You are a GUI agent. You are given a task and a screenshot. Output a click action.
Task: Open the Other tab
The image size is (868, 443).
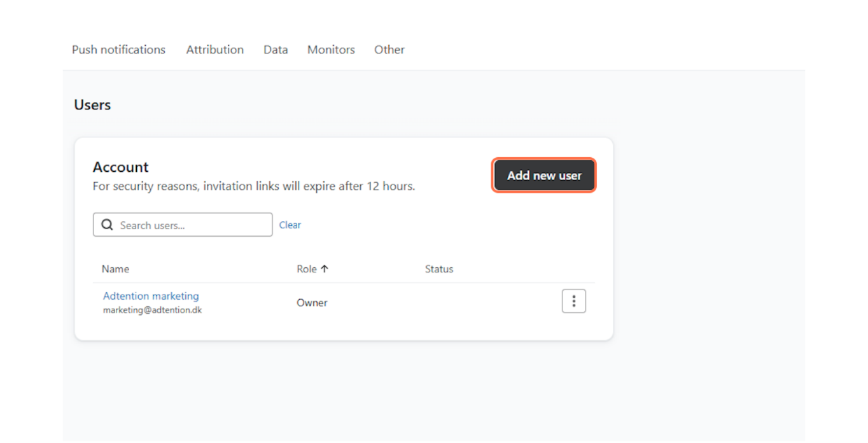(x=389, y=50)
